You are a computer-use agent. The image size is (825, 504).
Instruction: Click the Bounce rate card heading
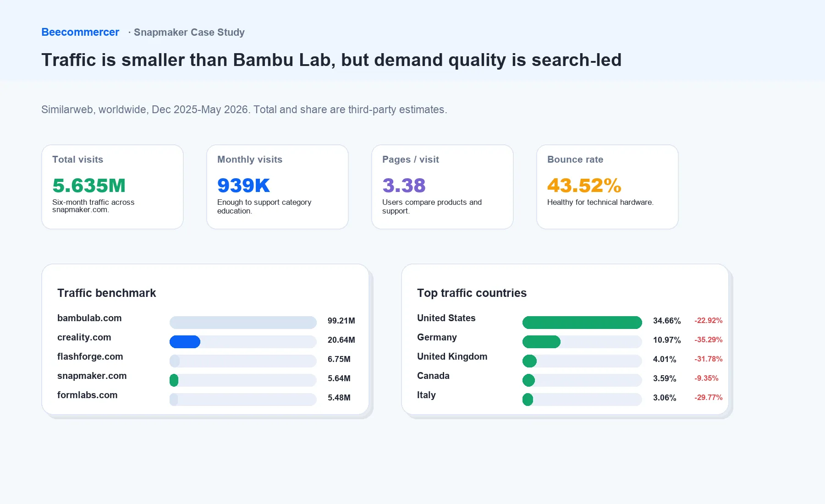[575, 159]
